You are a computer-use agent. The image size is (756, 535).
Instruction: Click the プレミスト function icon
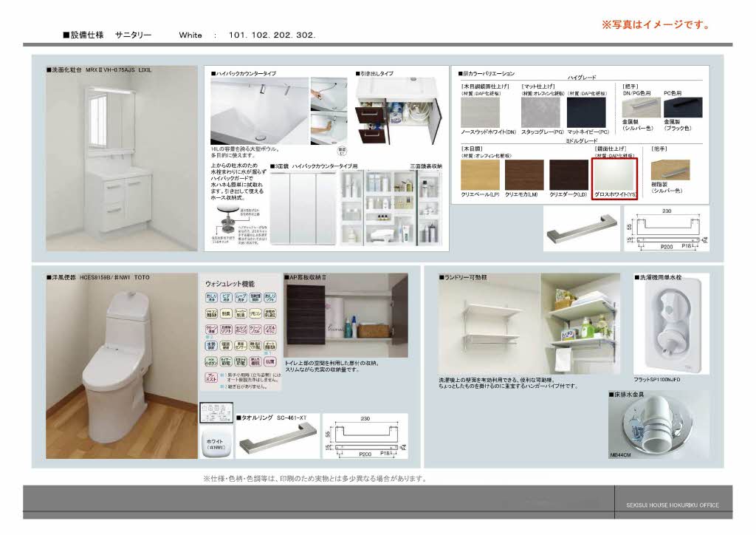211,378
